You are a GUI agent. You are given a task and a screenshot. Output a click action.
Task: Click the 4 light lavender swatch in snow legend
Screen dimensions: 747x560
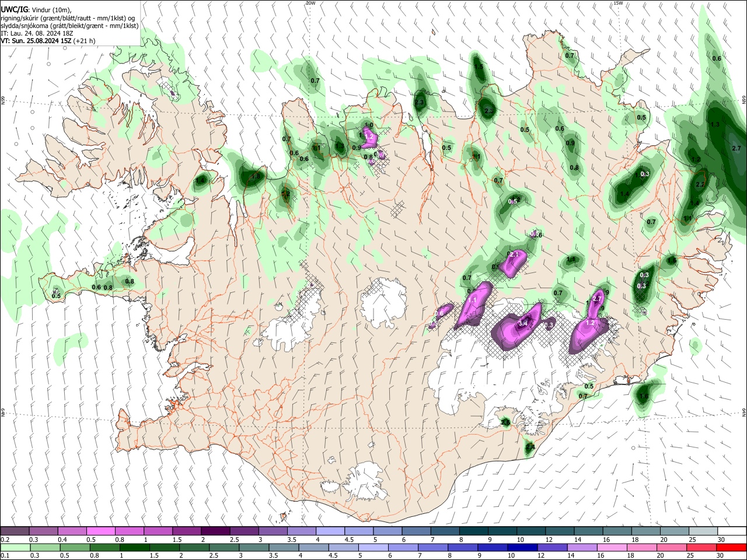coord(330,531)
